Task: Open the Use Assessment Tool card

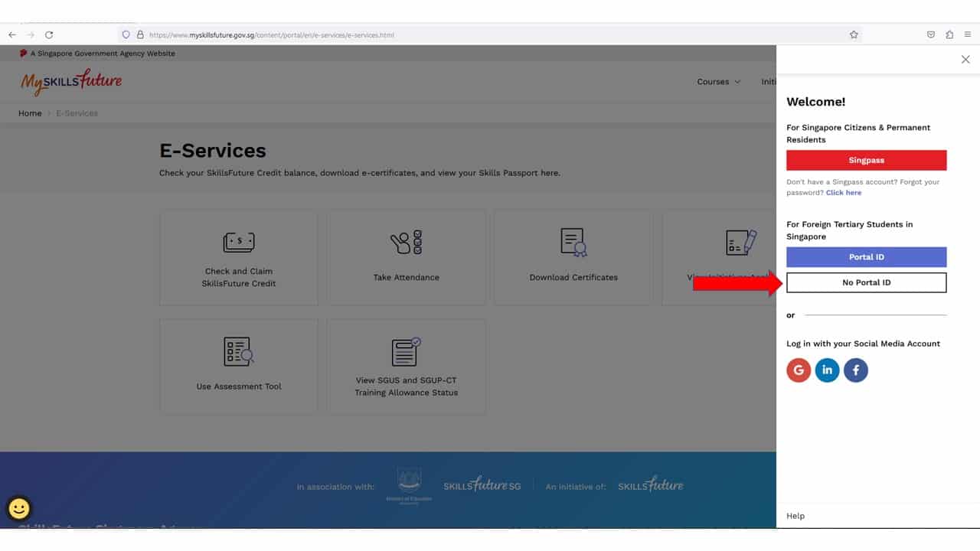Action: [x=239, y=367]
